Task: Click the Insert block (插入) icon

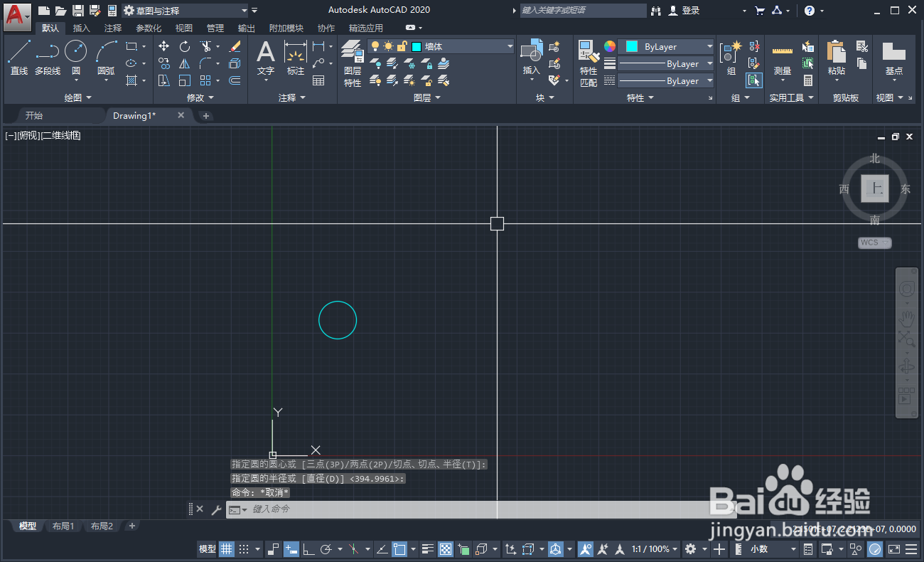Action: (532, 57)
